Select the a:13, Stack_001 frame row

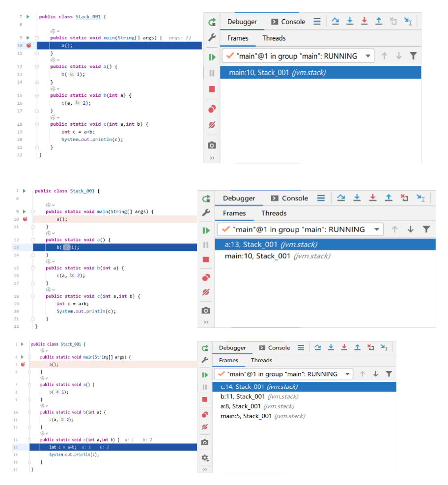(x=325, y=245)
